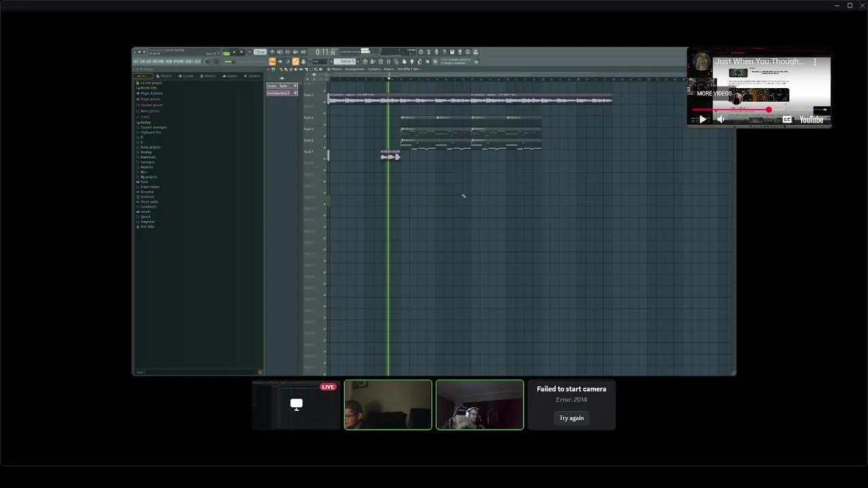The width and height of the screenshot is (868, 488).
Task: Click the microphone recording icon
Action: pyautogui.click(x=437, y=52)
